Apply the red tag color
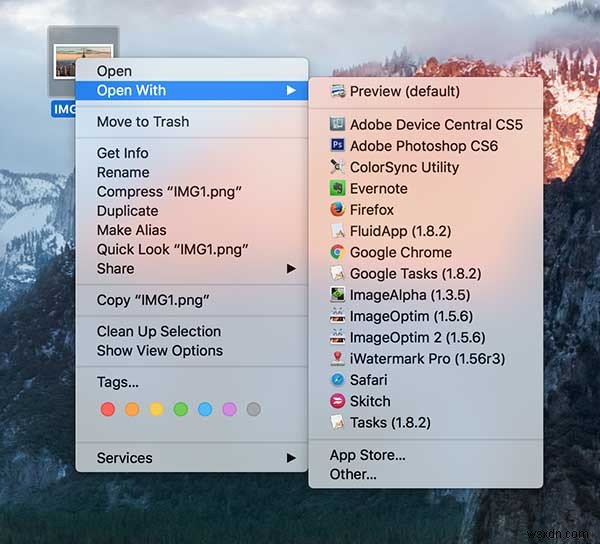This screenshot has height=544, width=600. tap(108, 409)
